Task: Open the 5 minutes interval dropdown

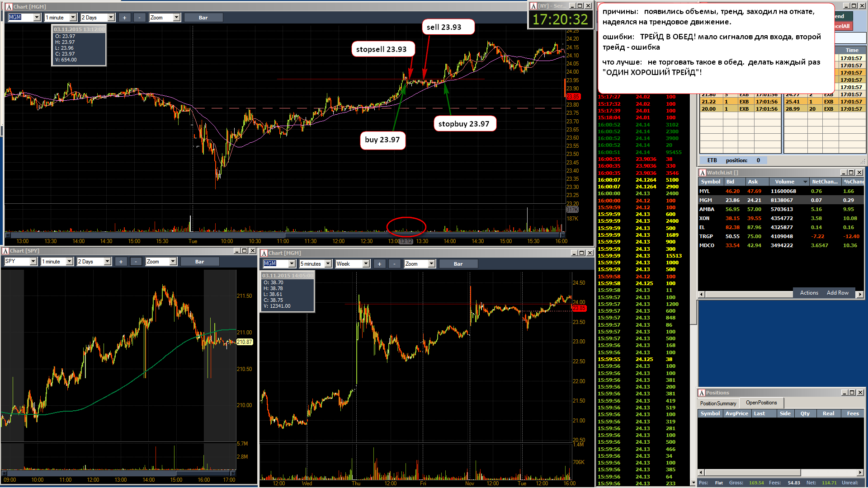Action: (x=328, y=264)
